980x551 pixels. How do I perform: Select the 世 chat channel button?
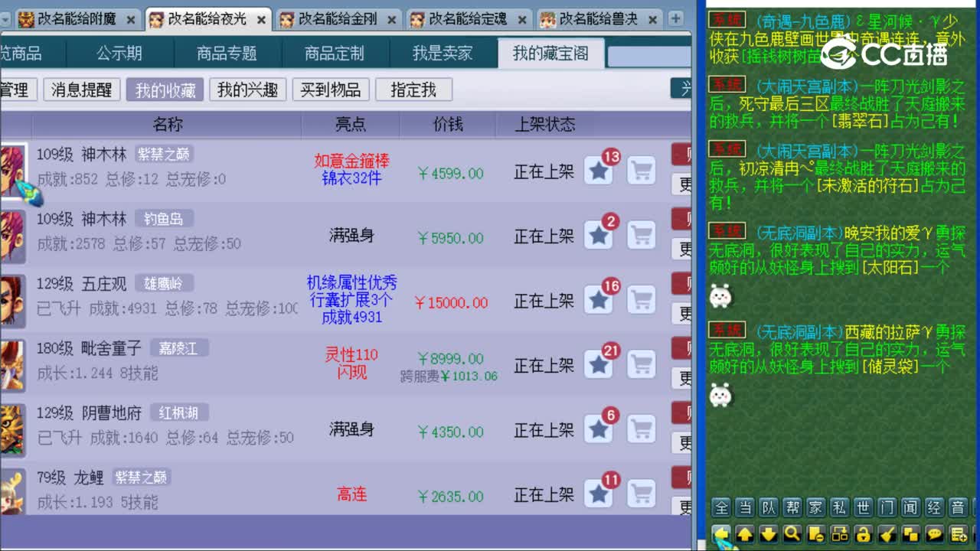pyautogui.click(x=864, y=507)
